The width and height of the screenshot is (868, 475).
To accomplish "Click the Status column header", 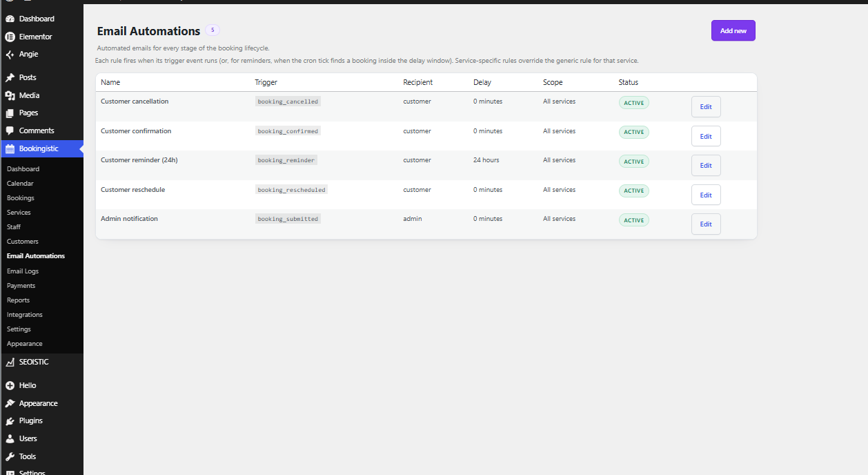I will tap(629, 82).
